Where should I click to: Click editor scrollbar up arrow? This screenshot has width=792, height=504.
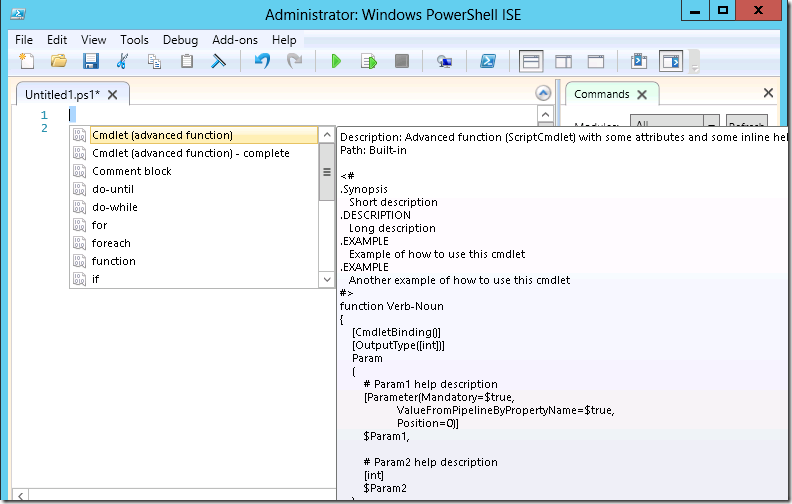[x=545, y=114]
